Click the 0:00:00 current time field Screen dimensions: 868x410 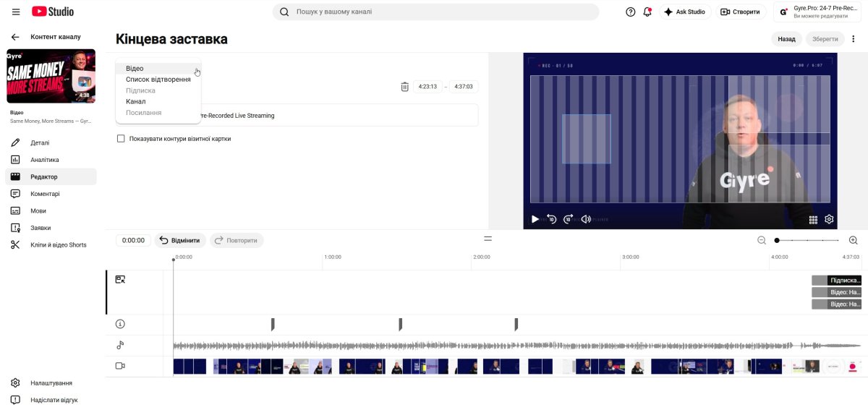point(133,240)
